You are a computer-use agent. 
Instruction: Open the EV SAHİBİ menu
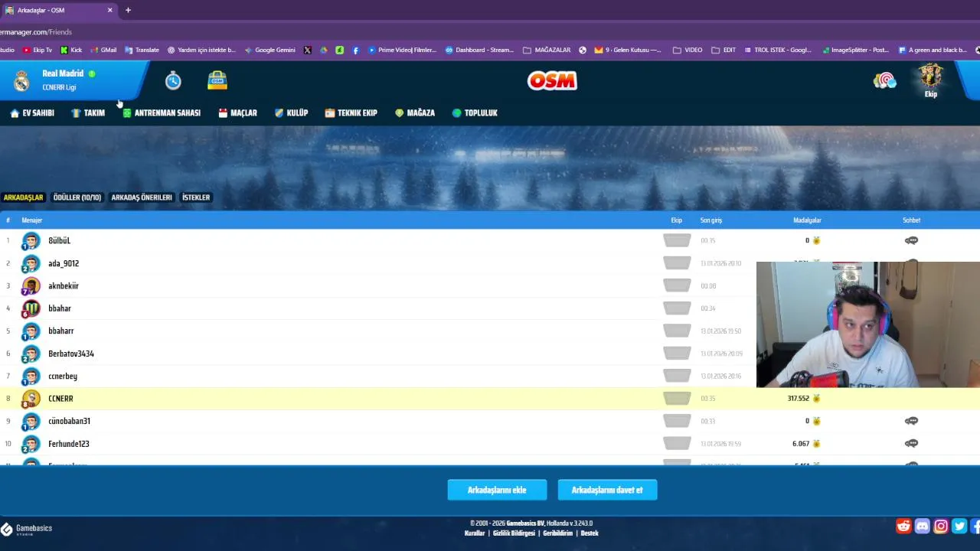[32, 112]
